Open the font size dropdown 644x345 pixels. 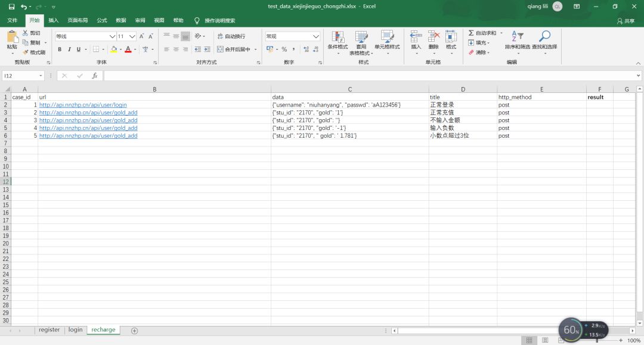coord(132,36)
